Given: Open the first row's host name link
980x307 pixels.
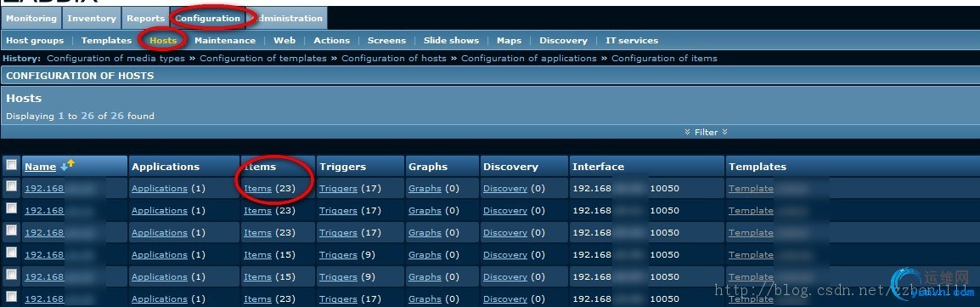Looking at the screenshot, I should tap(44, 188).
